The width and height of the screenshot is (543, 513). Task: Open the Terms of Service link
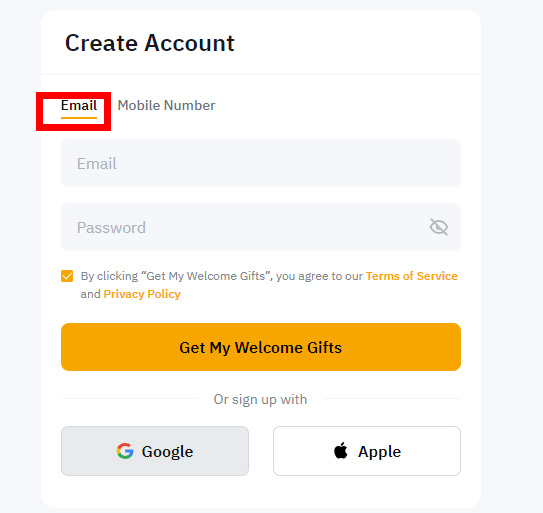tap(412, 276)
